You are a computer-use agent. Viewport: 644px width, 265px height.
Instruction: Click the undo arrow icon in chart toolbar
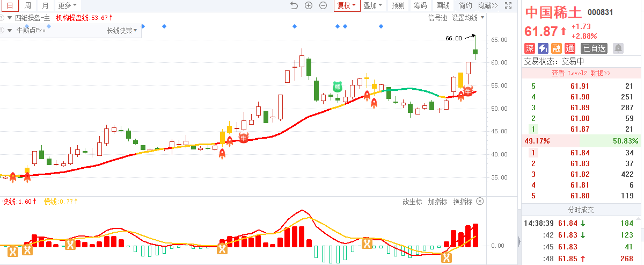(294, 5)
